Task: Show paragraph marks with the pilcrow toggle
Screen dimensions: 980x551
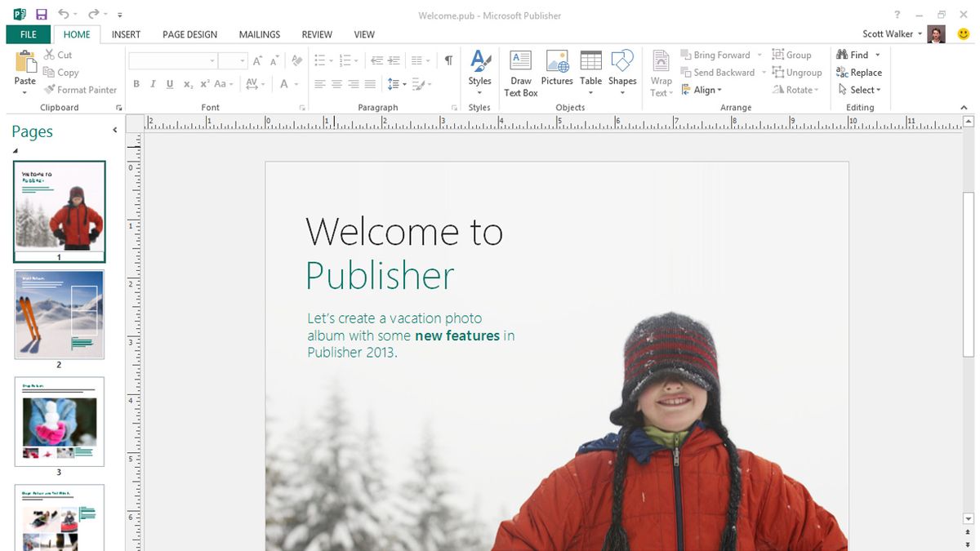Action: [449, 60]
